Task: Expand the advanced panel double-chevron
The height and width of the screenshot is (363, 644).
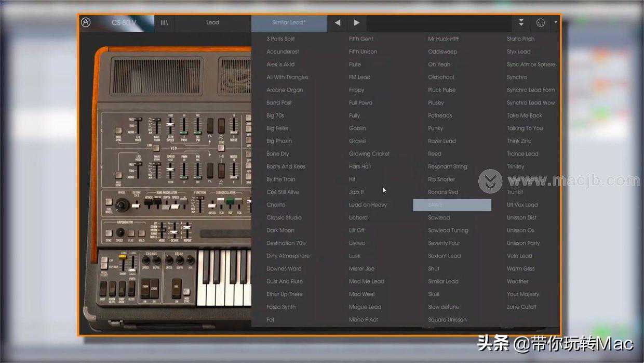Action: pyautogui.click(x=521, y=23)
